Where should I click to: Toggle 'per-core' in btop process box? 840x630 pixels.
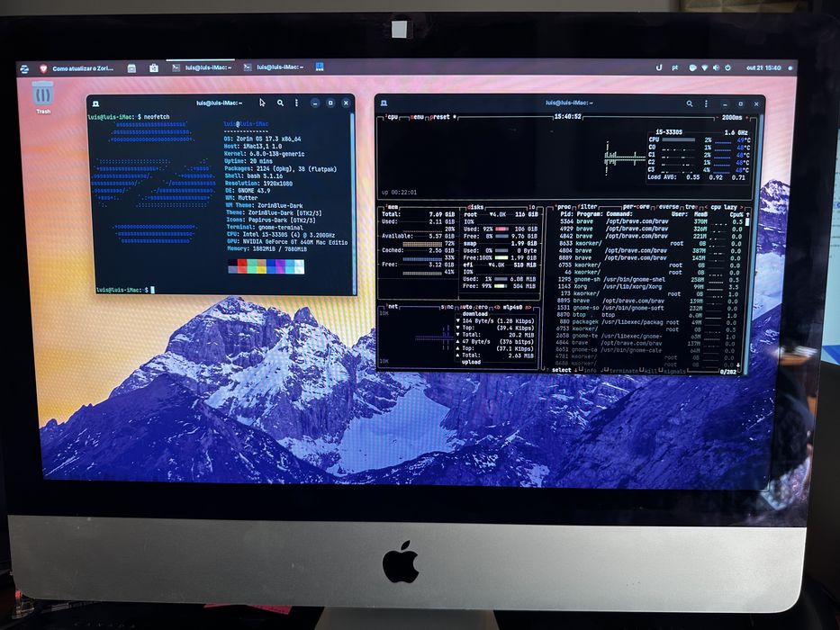pos(636,206)
